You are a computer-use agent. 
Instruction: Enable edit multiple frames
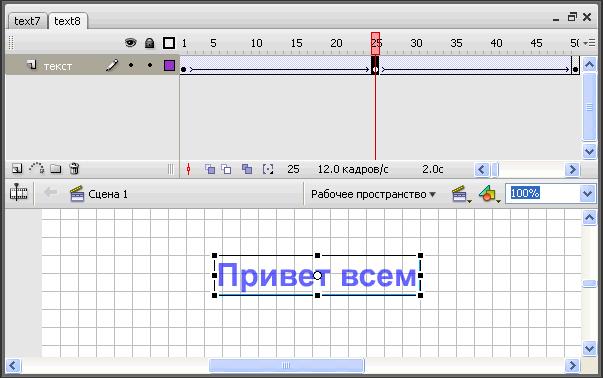[x=247, y=169]
